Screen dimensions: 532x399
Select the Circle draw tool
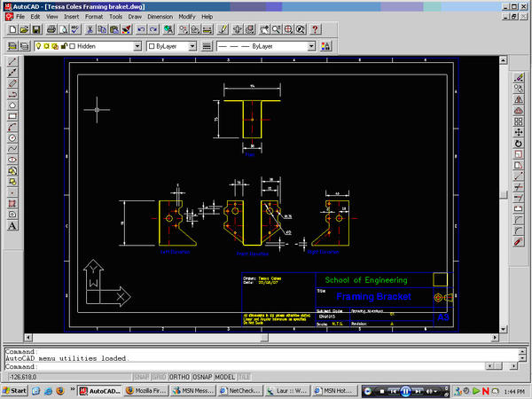(12, 137)
